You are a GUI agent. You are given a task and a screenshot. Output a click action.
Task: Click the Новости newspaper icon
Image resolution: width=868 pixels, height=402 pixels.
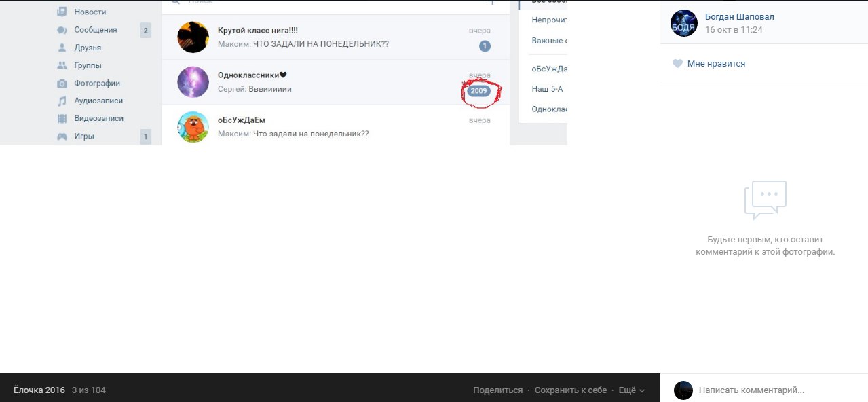pyautogui.click(x=62, y=12)
